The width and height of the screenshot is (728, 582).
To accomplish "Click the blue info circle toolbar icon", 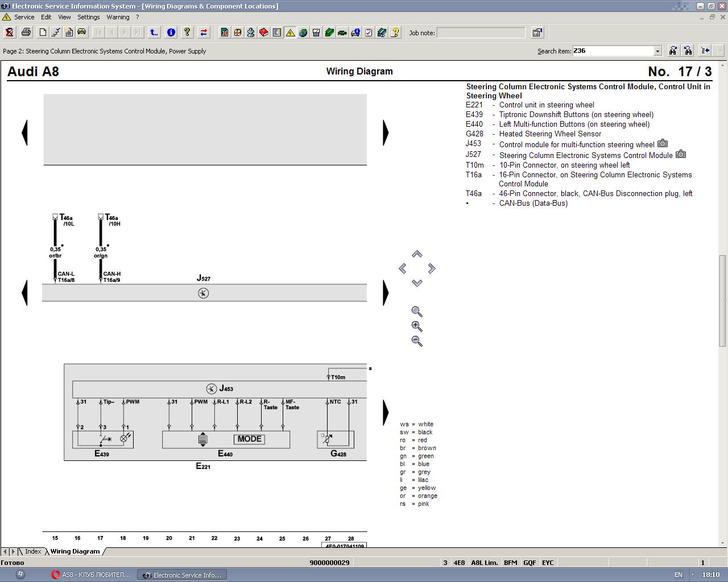I will coord(171,32).
